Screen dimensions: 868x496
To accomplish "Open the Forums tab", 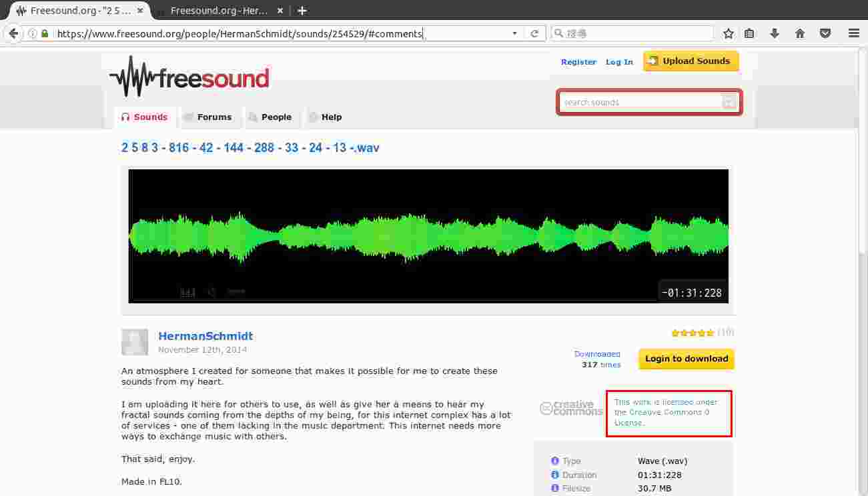I will point(207,117).
